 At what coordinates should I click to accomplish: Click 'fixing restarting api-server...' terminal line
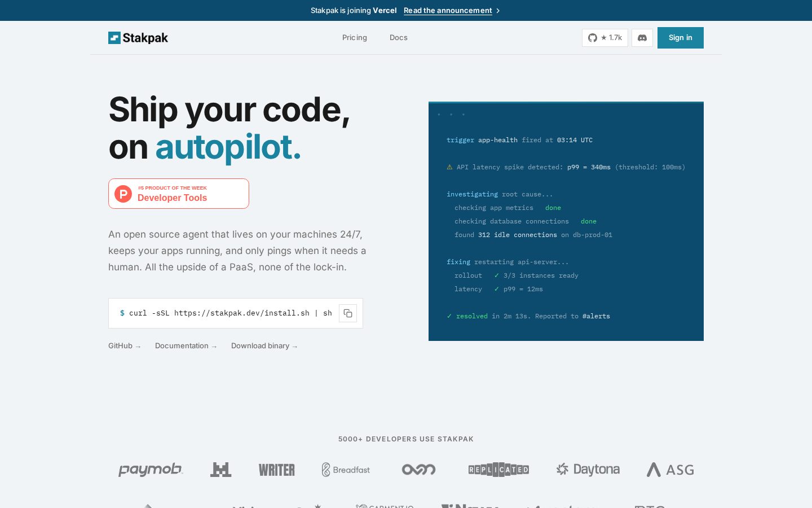507,262
